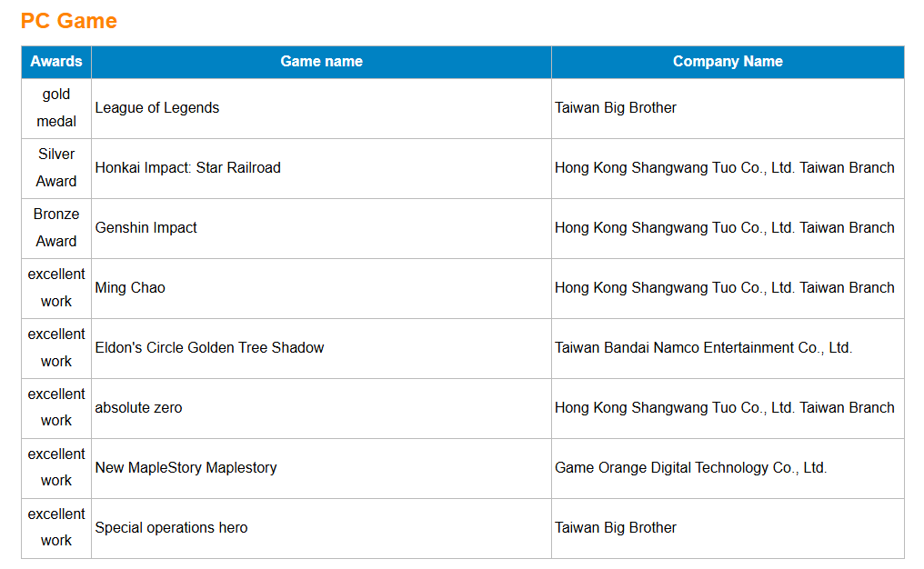Click excellent work cell beside Eldon's Circle
Viewport: 924px width, 569px height.
click(x=56, y=349)
